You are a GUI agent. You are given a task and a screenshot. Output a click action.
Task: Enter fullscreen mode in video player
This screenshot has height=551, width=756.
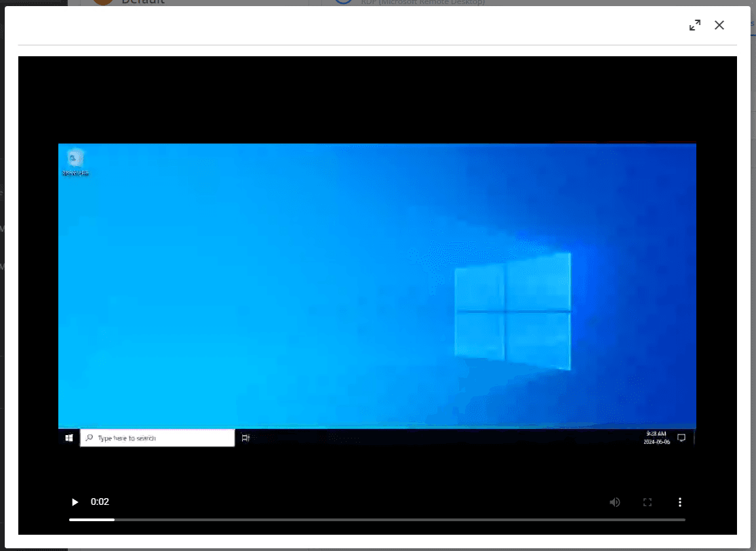coord(647,502)
